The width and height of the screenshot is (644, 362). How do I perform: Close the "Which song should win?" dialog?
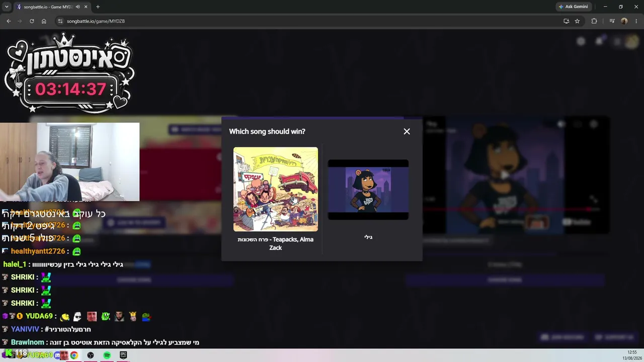407,131
